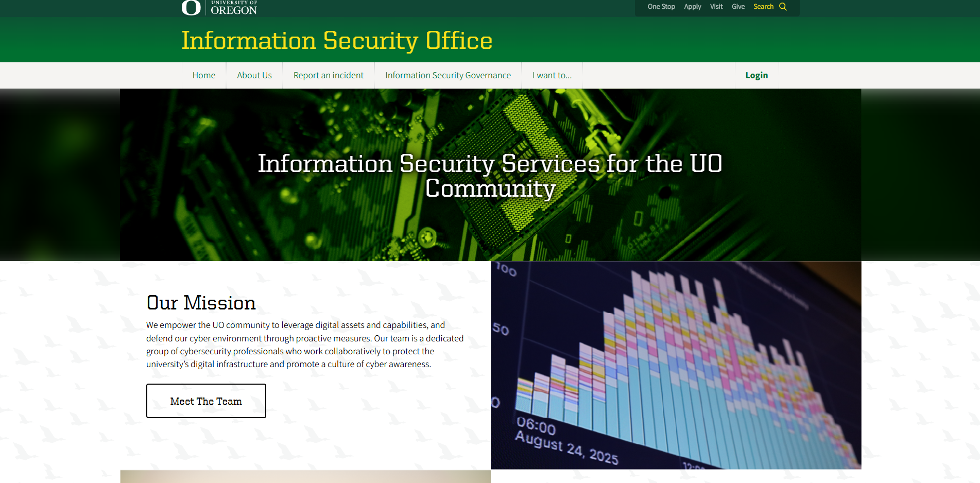
Task: Open the Give donation page
Action: 737,6
